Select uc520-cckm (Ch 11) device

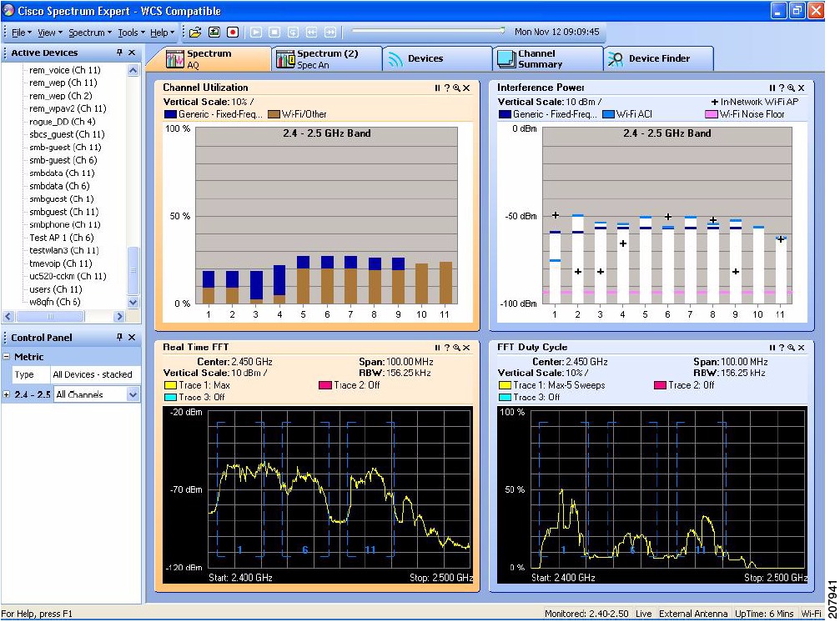click(x=68, y=276)
